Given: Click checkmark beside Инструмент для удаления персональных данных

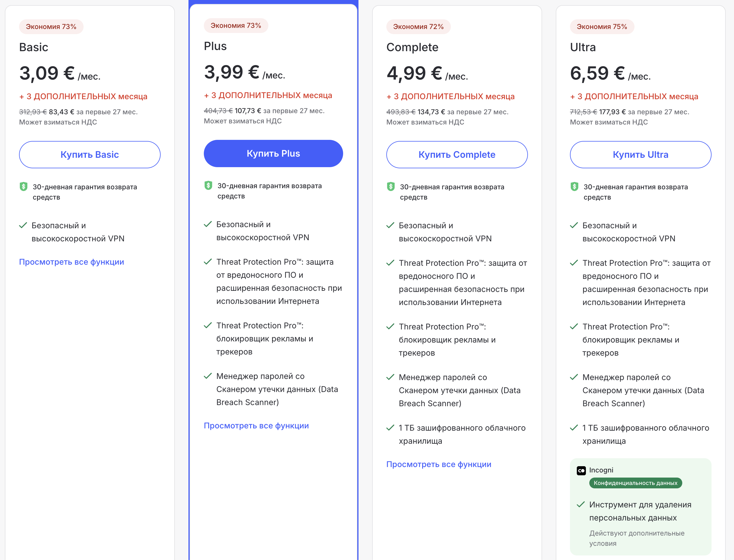Looking at the screenshot, I should pos(581,505).
